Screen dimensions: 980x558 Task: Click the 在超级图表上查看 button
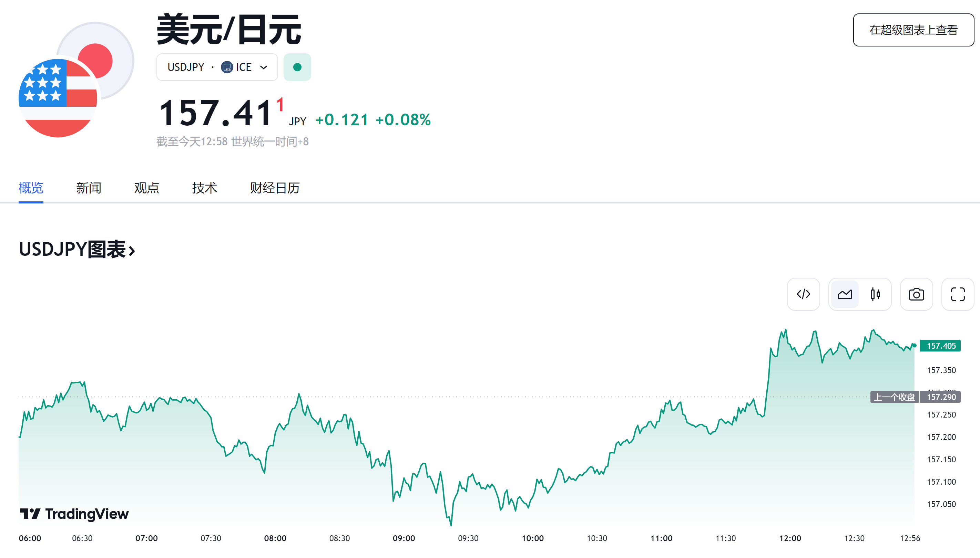pos(913,30)
